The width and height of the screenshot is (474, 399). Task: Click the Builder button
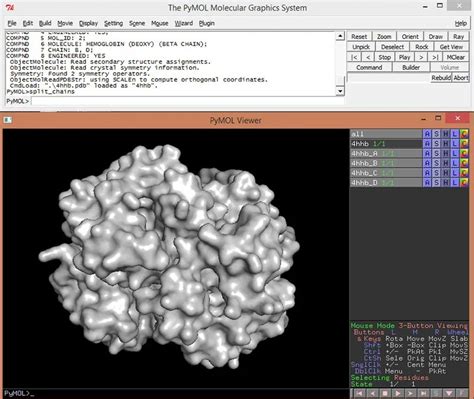[411, 67]
